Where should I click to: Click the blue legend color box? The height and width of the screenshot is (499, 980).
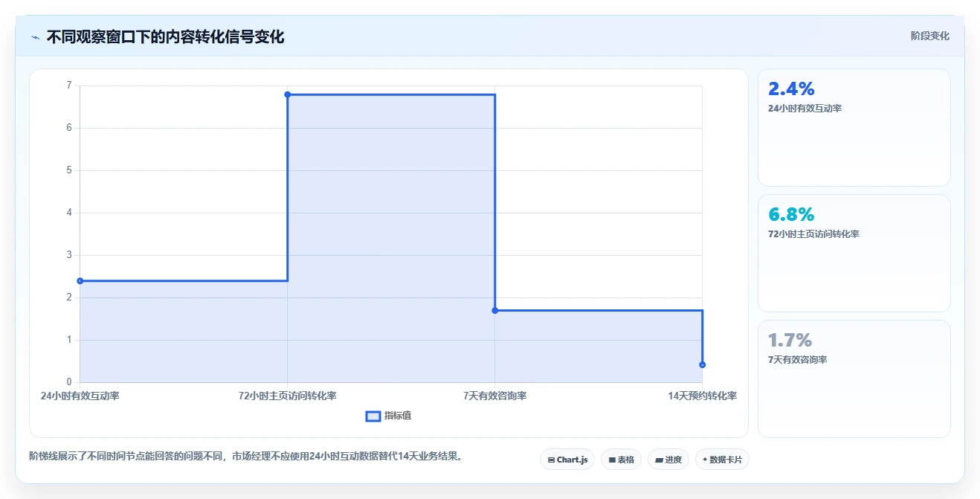[x=373, y=416]
